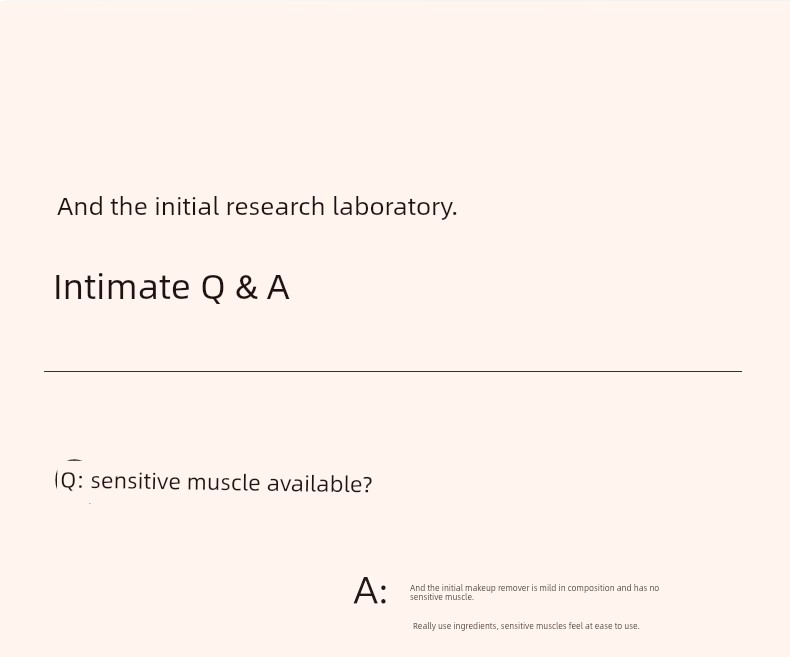The height and width of the screenshot is (657, 790).
Task: Click the 'Really use ingredients' answer line
Action: [526, 626]
